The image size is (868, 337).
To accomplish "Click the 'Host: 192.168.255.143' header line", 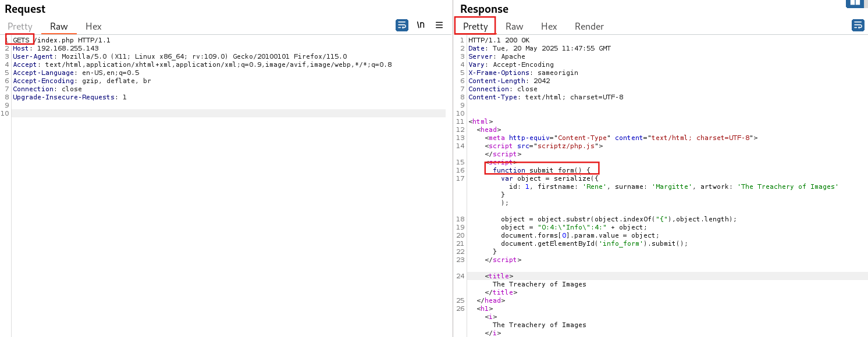I will [x=56, y=48].
